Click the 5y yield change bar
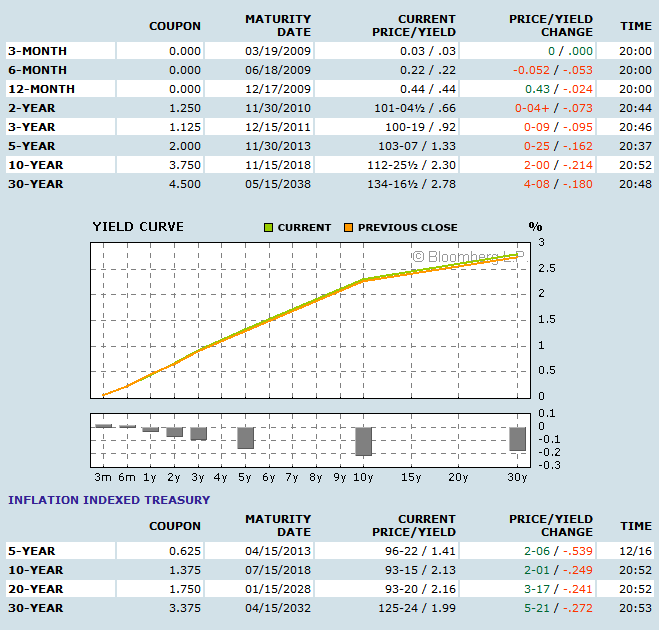The image size is (659, 630). coord(245,437)
